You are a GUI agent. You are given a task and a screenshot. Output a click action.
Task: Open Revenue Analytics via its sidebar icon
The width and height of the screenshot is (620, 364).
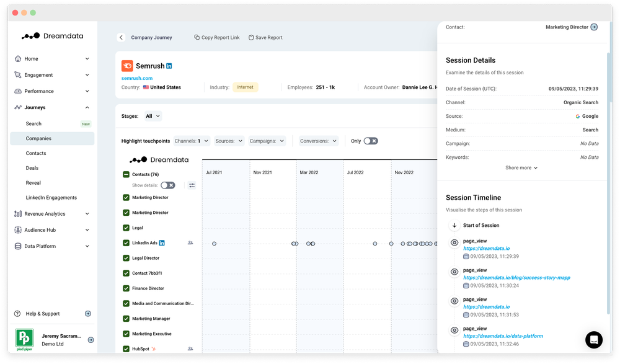[x=19, y=213]
